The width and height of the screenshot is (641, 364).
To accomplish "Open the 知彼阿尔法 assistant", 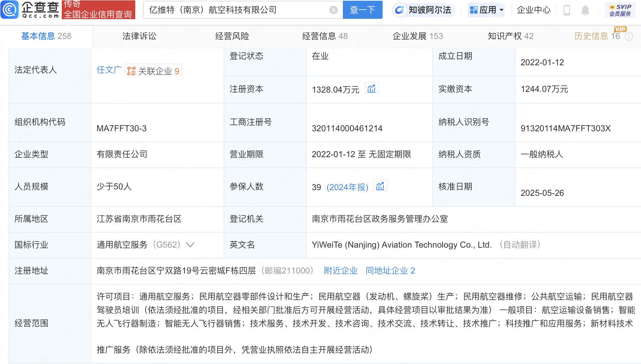I will 423,10.
